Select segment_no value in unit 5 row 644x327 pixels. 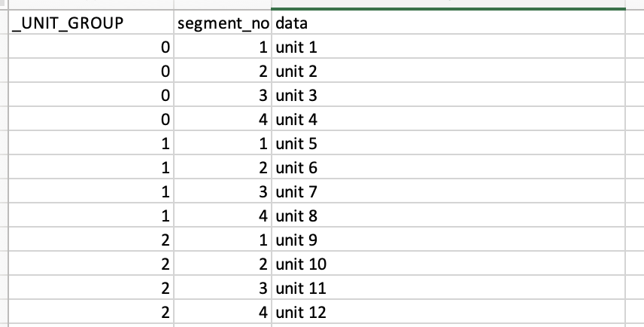tap(223, 142)
